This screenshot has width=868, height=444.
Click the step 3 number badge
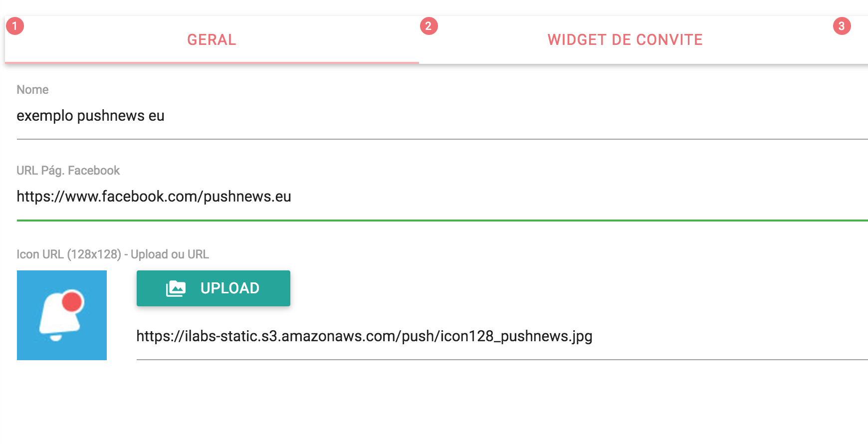click(842, 26)
